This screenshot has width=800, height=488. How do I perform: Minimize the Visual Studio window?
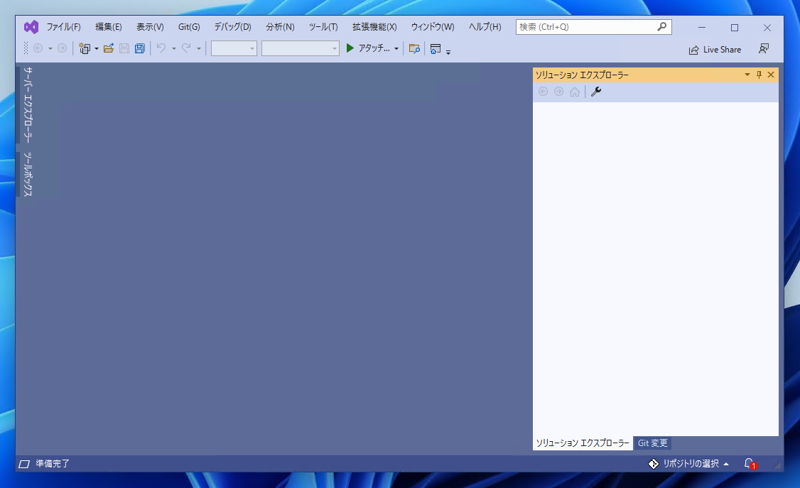(x=702, y=27)
